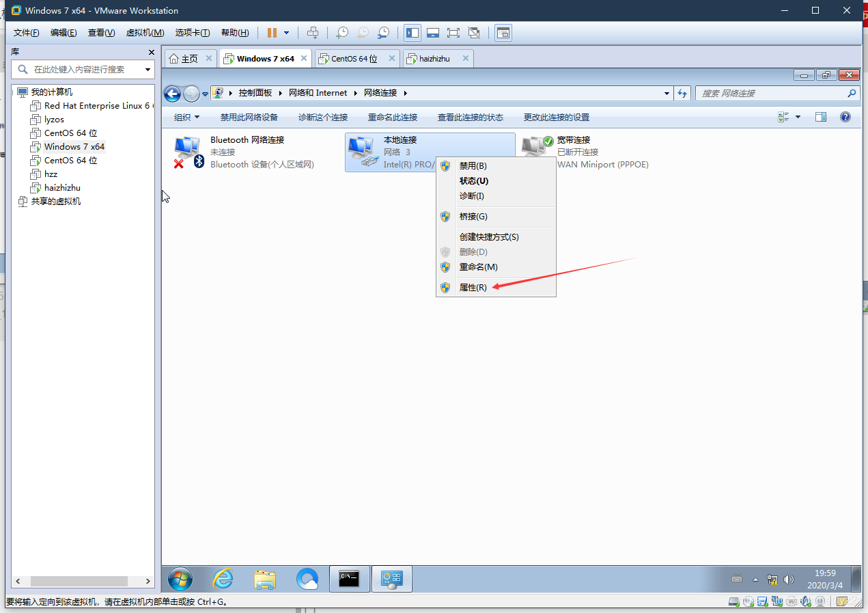Click 控制面板 in the address breadcrumb
Viewport: 868px width, 613px height.
coord(255,93)
